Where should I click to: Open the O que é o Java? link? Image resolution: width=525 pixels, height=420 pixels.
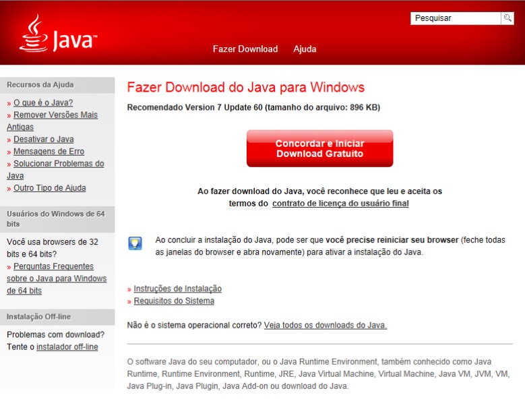(43, 103)
